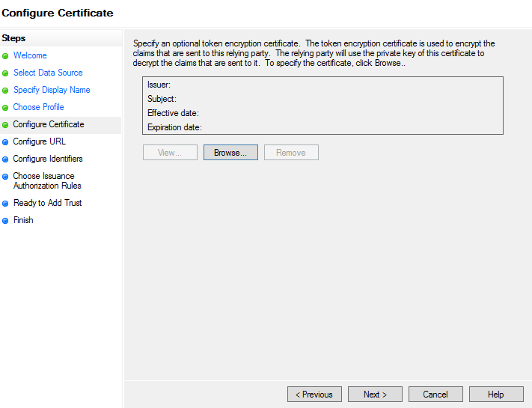Select the Ready to Add Trust step
Image resolution: width=532 pixels, height=408 pixels.
(47, 203)
